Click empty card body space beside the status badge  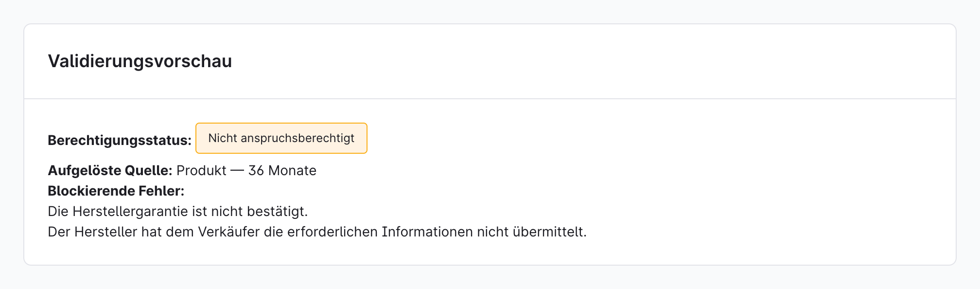632,138
